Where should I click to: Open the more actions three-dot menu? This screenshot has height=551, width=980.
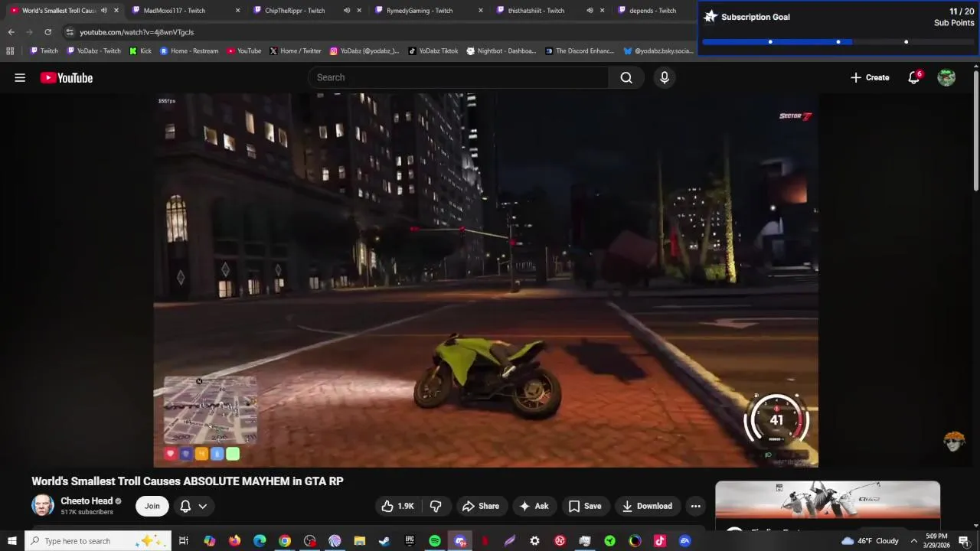[695, 506]
